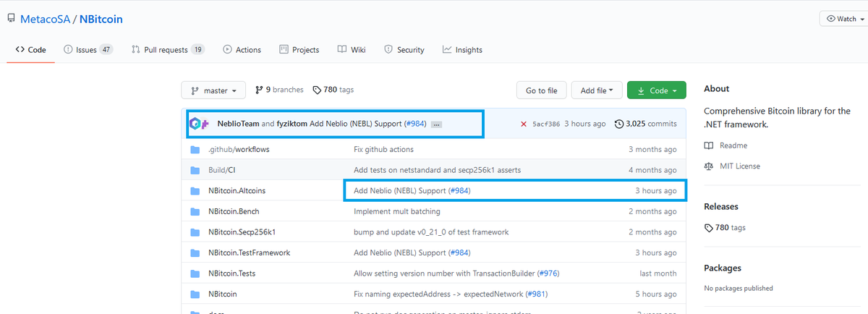Open the Watch dropdown
Viewport: 868px width, 314px height.
(844, 19)
